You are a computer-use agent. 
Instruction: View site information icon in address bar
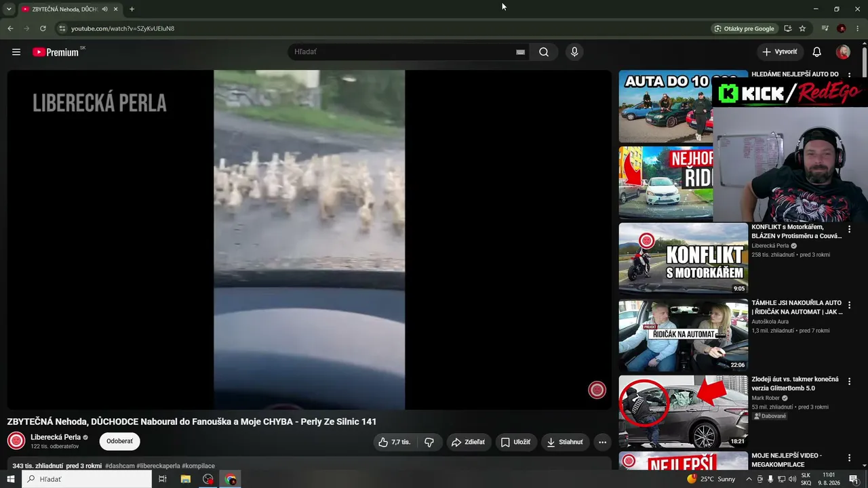tap(62, 28)
